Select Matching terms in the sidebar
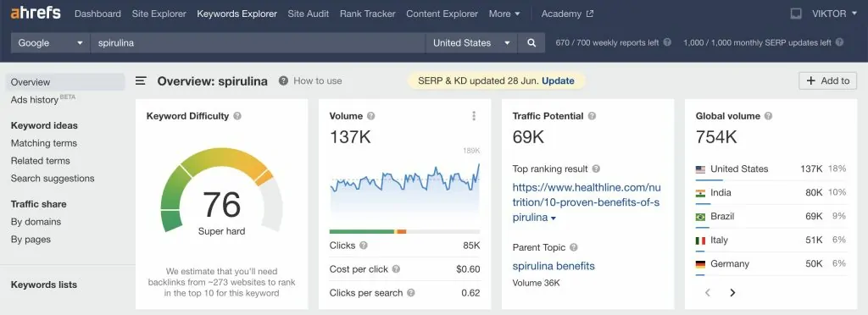 click(44, 143)
